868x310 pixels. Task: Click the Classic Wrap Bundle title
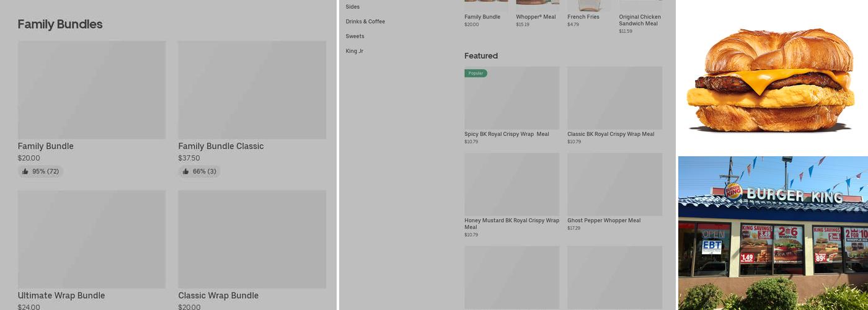218,296
